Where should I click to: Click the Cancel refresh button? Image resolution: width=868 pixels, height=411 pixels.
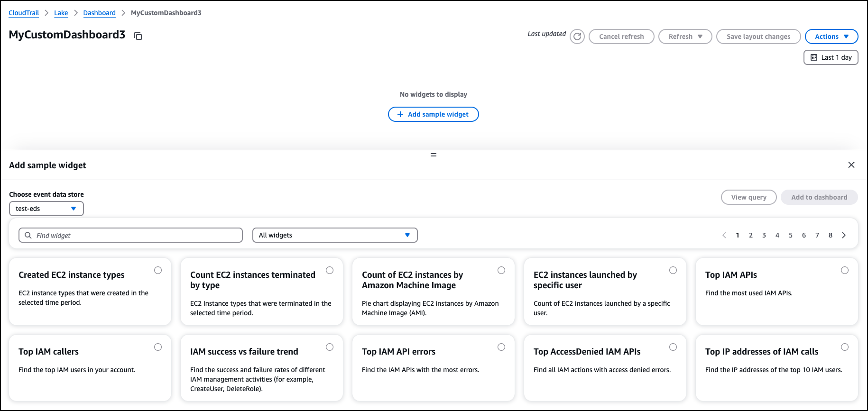621,37
